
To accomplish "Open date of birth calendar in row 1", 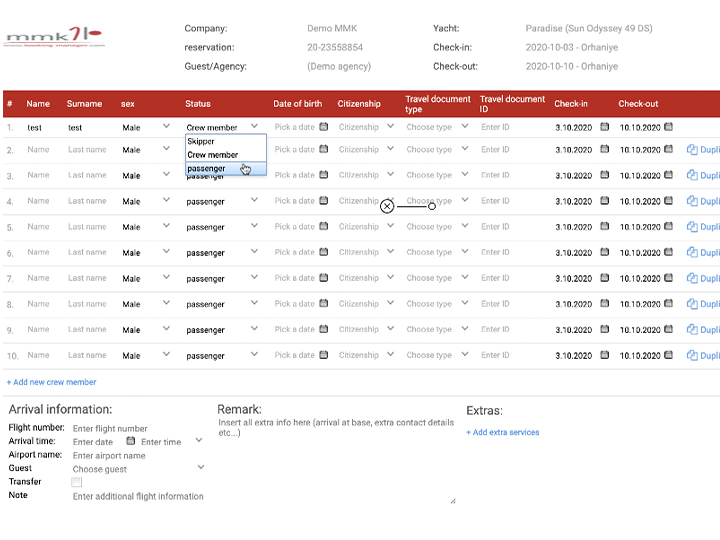I will pyautogui.click(x=323, y=127).
